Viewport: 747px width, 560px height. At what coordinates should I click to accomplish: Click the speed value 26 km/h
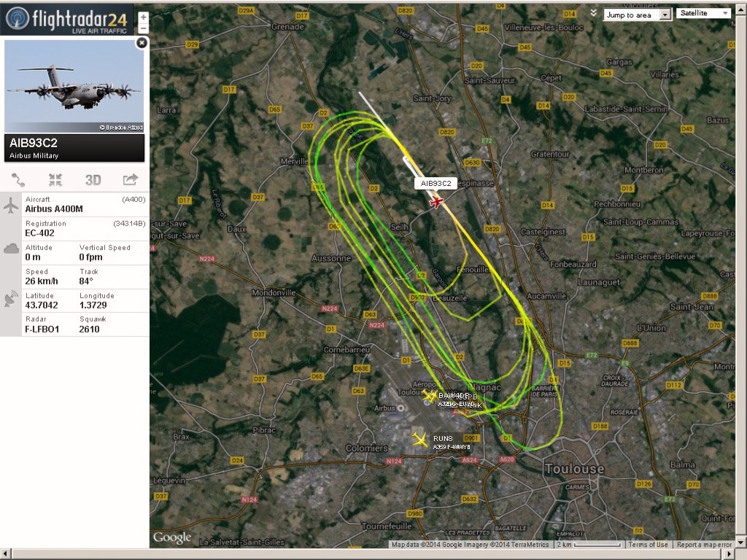(x=42, y=281)
